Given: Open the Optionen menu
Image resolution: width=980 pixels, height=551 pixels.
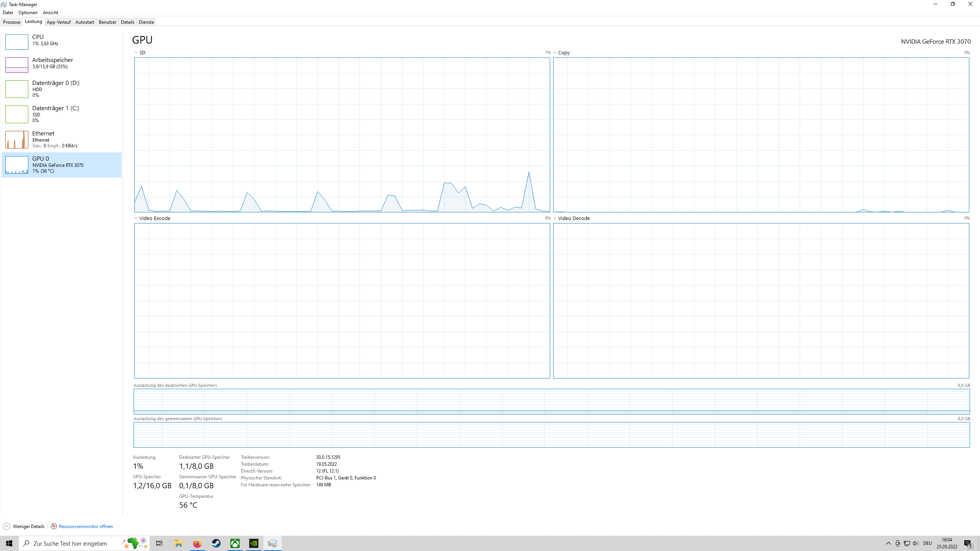Looking at the screenshot, I should pyautogui.click(x=28, y=13).
